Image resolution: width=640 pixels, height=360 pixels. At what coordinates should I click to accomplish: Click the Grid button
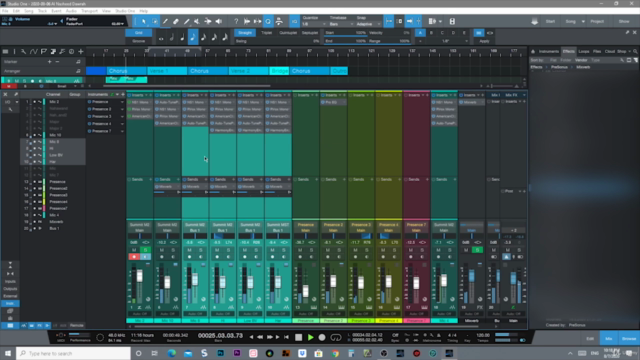click(139, 33)
